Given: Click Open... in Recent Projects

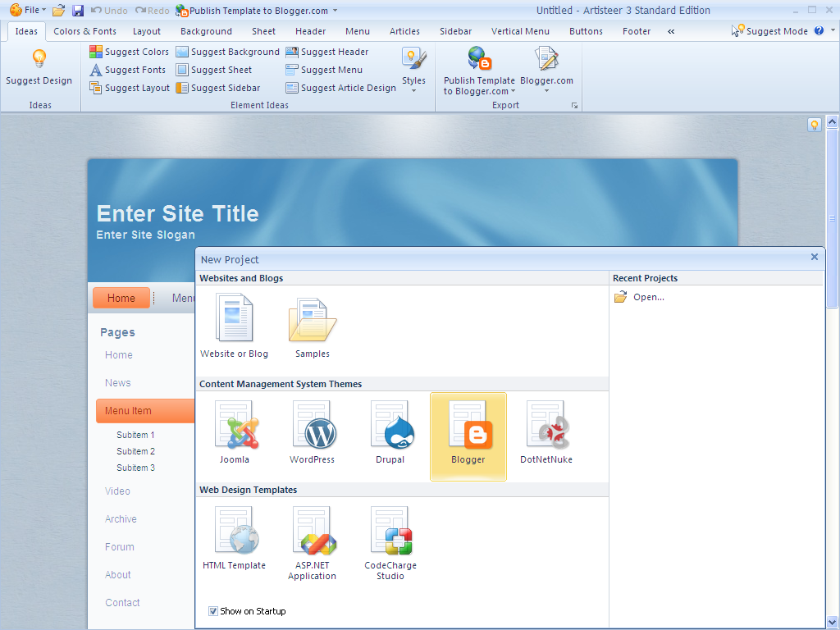Looking at the screenshot, I should 640,297.
